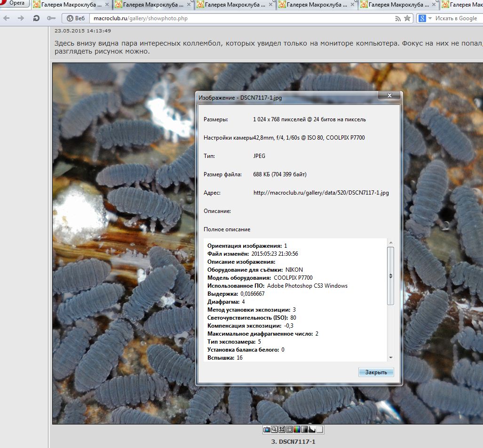Viewport: 483px width, 448px height.
Task: Reload the page with the refresh icon
Action: pyautogui.click(x=36, y=18)
